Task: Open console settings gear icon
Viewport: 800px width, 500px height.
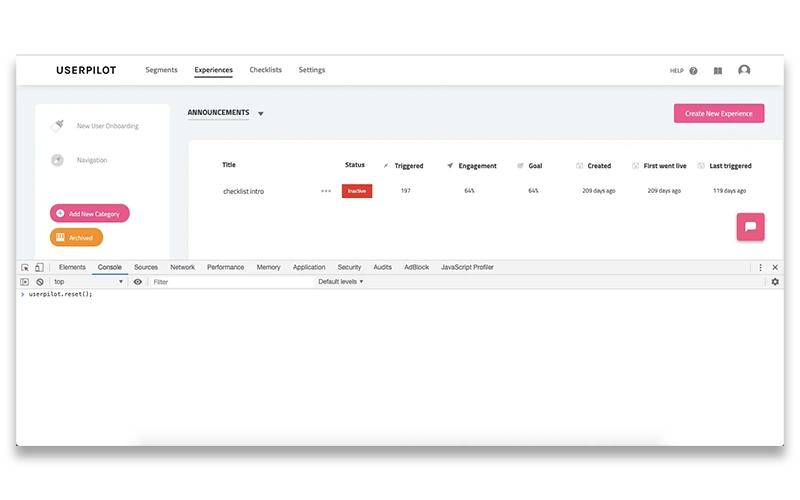Action: [775, 282]
